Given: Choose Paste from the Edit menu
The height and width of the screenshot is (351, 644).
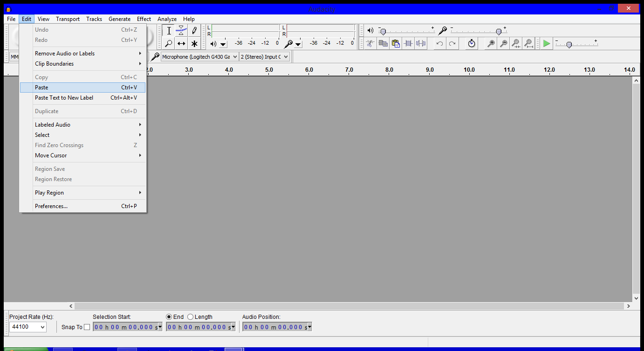Looking at the screenshot, I should (83, 88).
